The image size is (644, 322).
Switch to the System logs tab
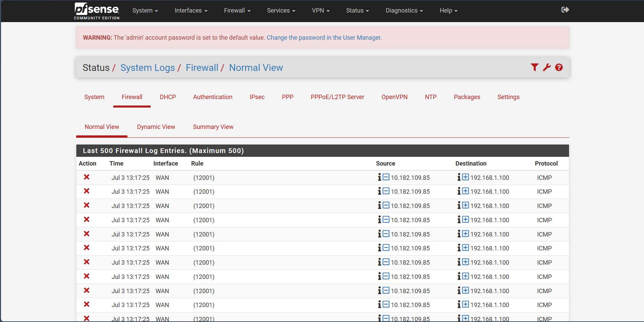[94, 97]
